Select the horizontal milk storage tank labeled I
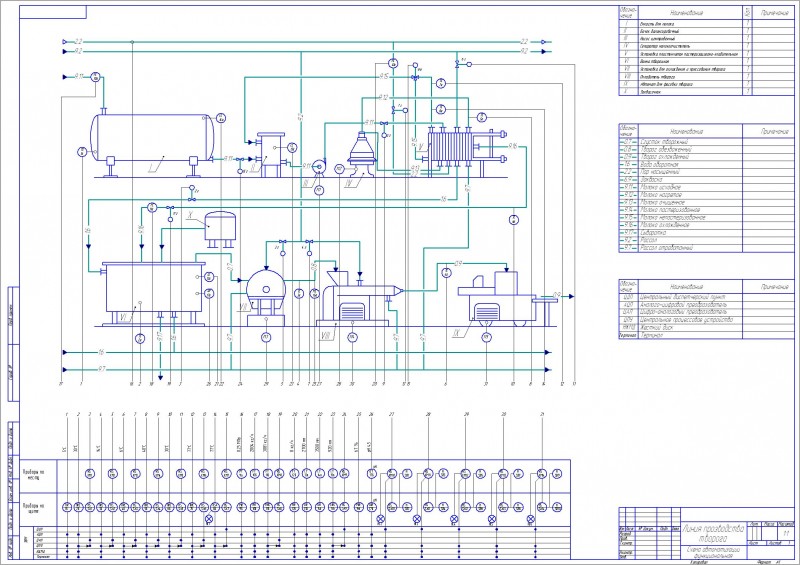 [x=152, y=138]
